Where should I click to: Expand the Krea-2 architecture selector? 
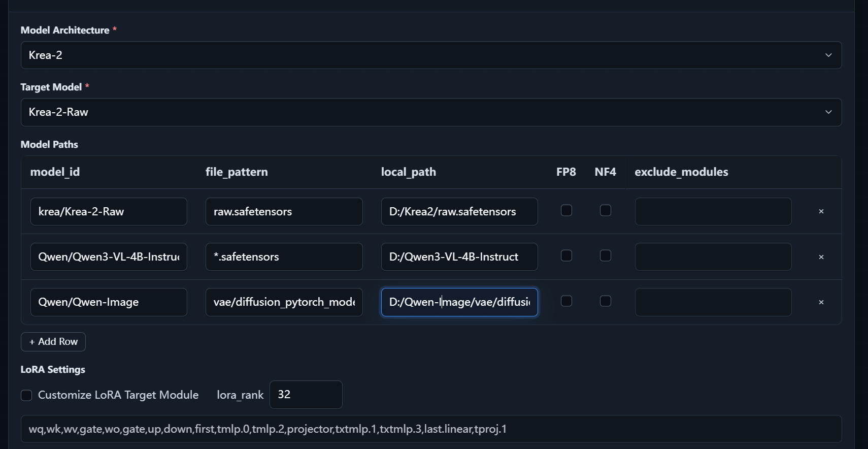pyautogui.click(x=431, y=55)
